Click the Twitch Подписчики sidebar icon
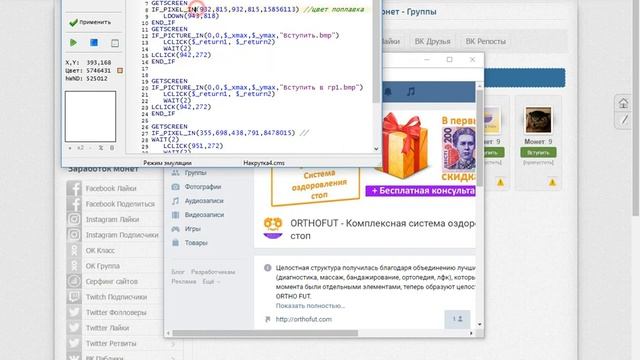This screenshot has height=360, width=640. click(x=74, y=297)
